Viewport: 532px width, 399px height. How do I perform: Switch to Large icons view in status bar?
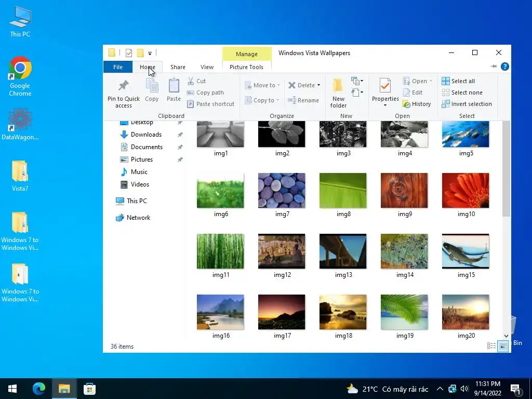503,346
